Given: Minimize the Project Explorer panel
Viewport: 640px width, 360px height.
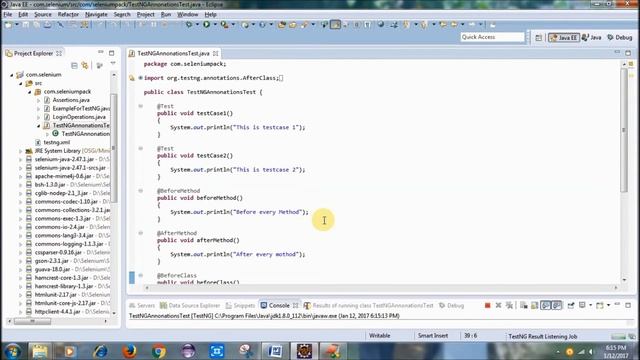Looking at the screenshot, I should pyautogui.click(x=100, y=53).
